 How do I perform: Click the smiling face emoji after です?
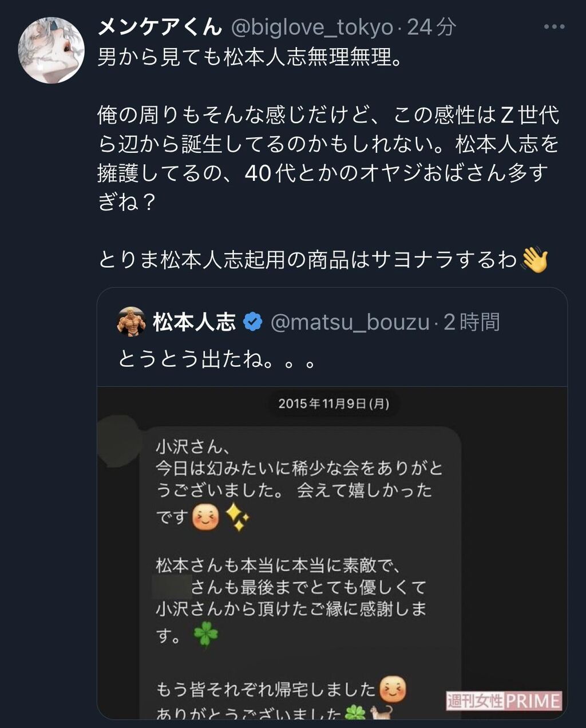pyautogui.click(x=205, y=517)
